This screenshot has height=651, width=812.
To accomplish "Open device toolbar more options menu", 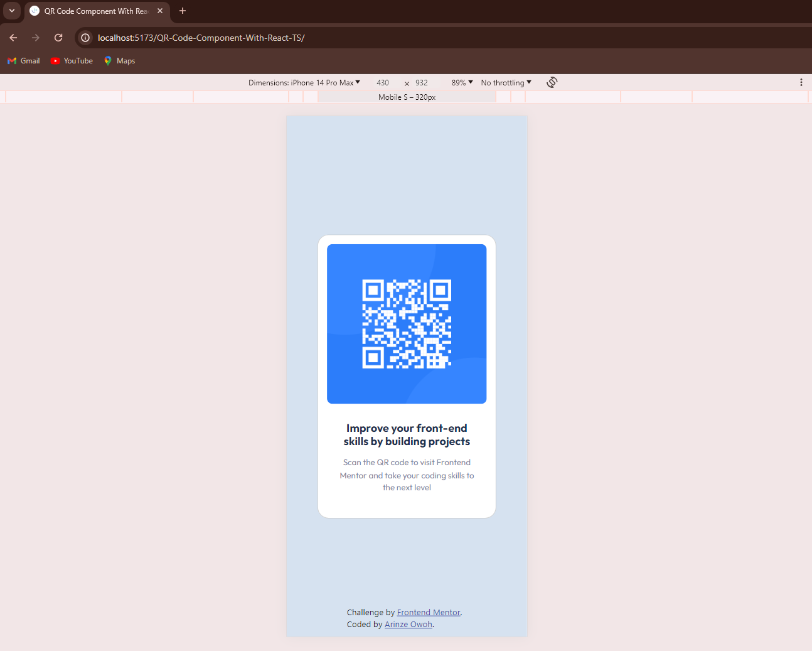I will tap(801, 82).
